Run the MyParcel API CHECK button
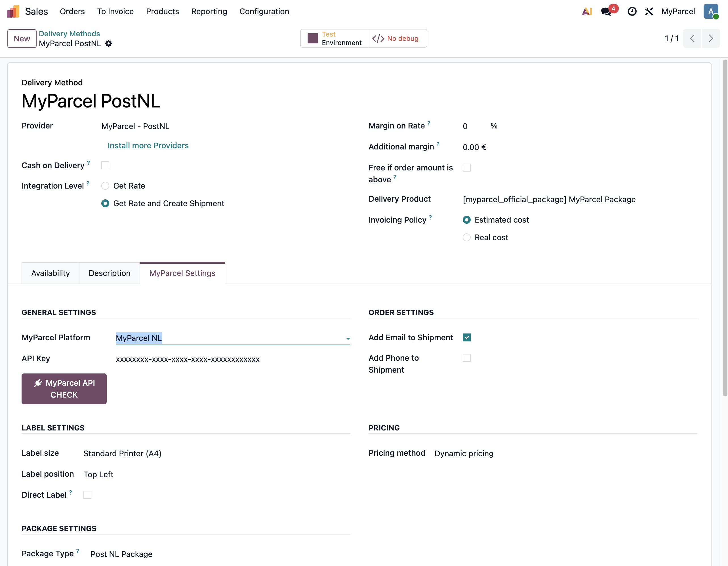Screen dimensions: 728x566 coord(64,389)
